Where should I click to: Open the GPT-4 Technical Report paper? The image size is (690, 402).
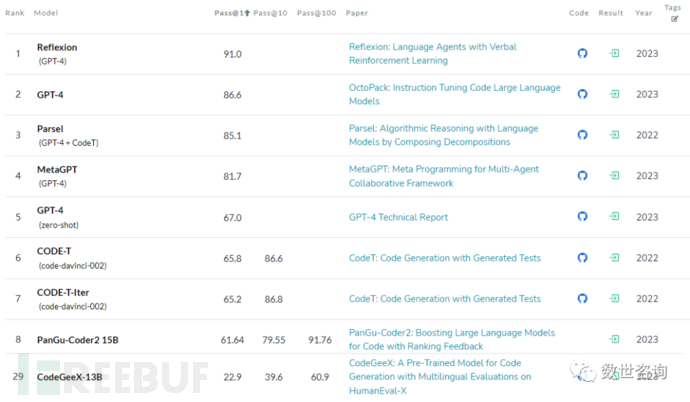click(x=398, y=217)
